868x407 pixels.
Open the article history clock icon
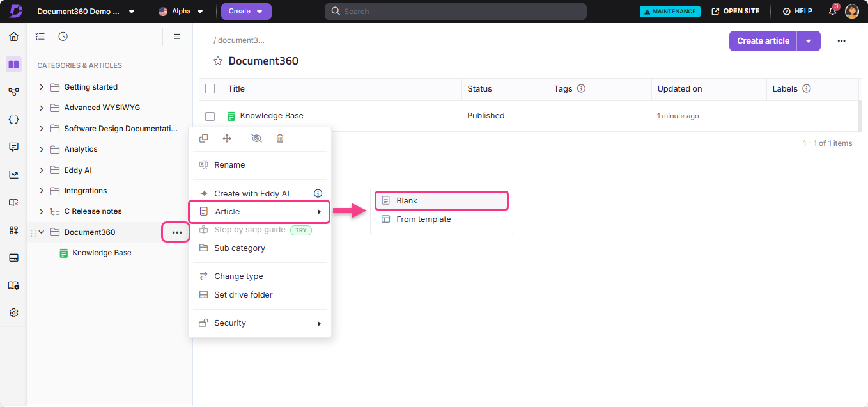[x=63, y=36]
